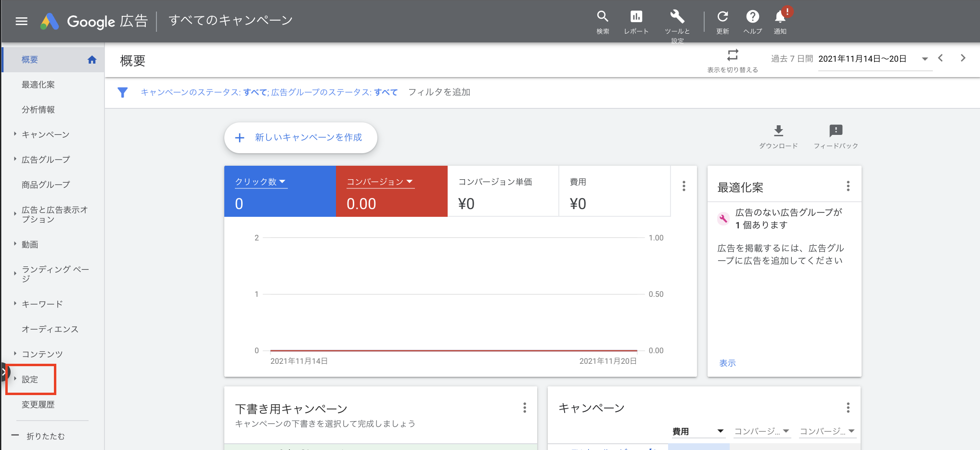Expand the 設定 sidebar item
The image size is (980, 450).
point(30,379)
